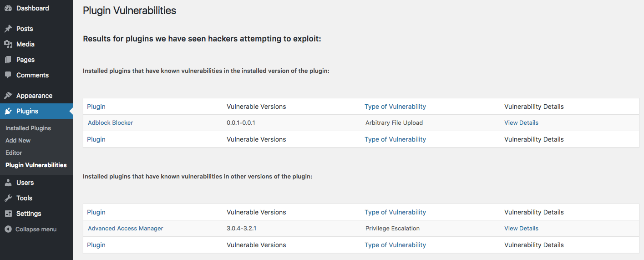Click the Media icon in sidebar

click(x=8, y=44)
